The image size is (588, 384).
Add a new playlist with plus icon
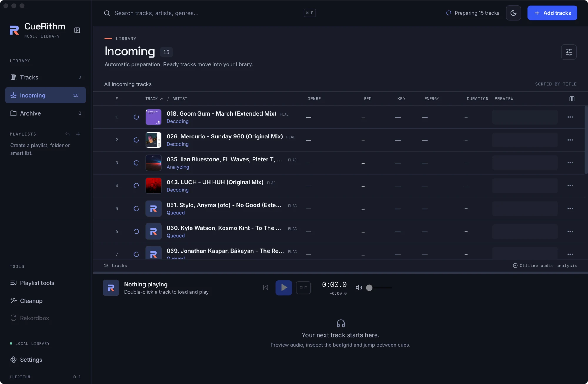(78, 134)
